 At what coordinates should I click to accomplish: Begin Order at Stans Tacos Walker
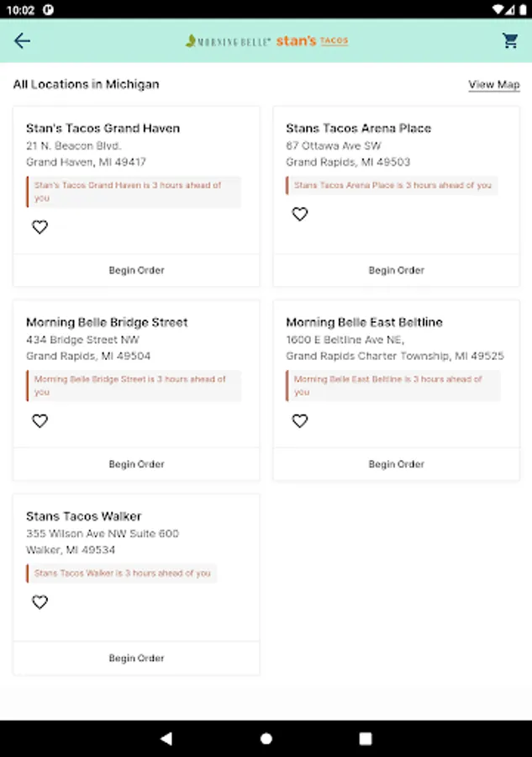tap(136, 658)
